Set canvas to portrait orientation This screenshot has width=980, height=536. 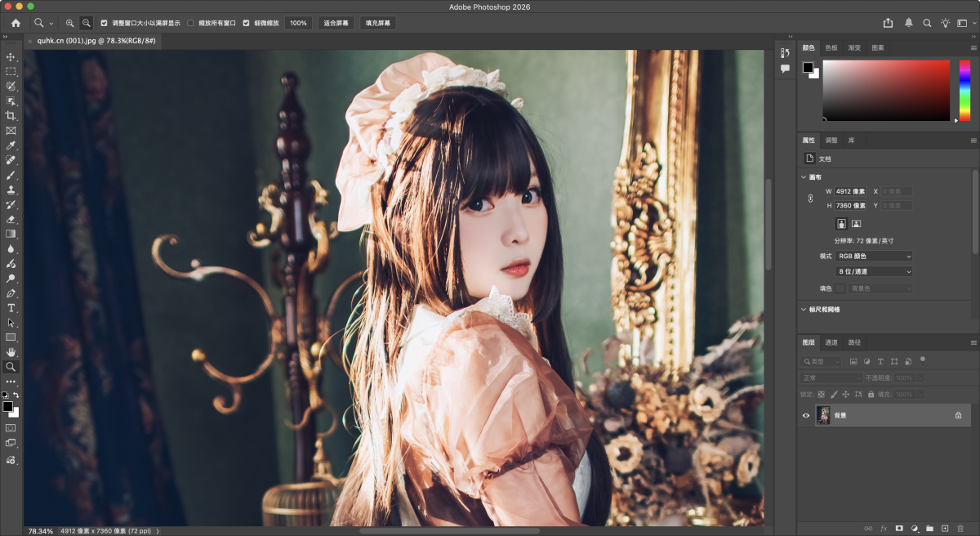click(841, 223)
